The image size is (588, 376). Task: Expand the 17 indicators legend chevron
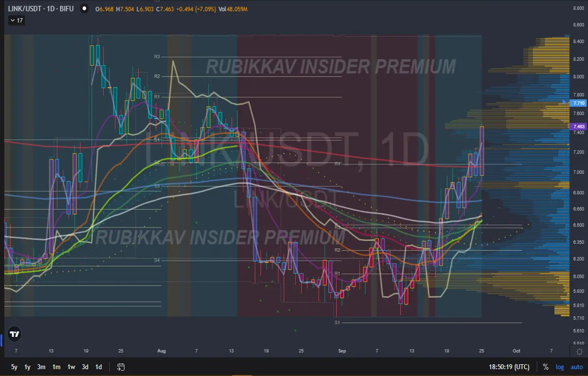16,21
